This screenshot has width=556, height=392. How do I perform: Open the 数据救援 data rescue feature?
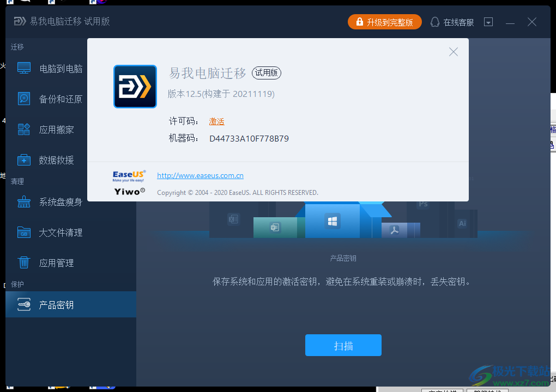coord(23,160)
